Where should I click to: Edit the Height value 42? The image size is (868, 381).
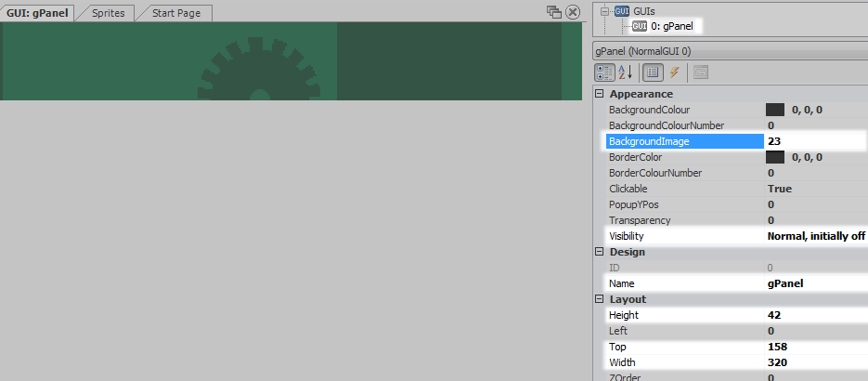coord(816,315)
